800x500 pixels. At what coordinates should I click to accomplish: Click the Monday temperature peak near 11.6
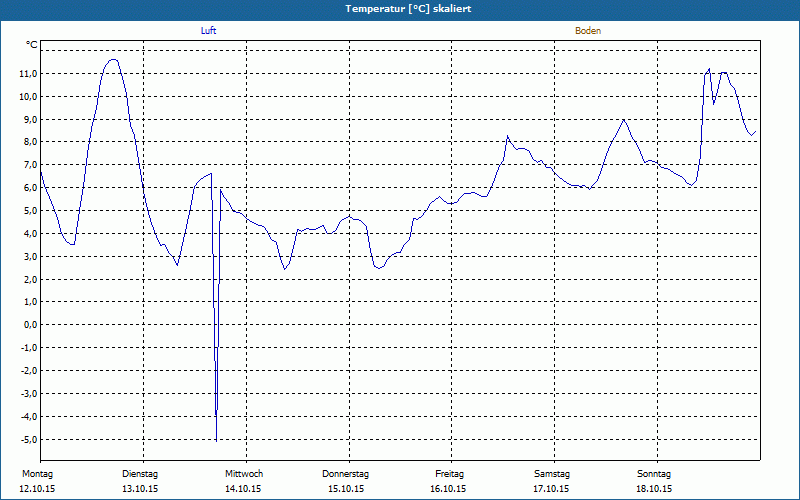113,60
